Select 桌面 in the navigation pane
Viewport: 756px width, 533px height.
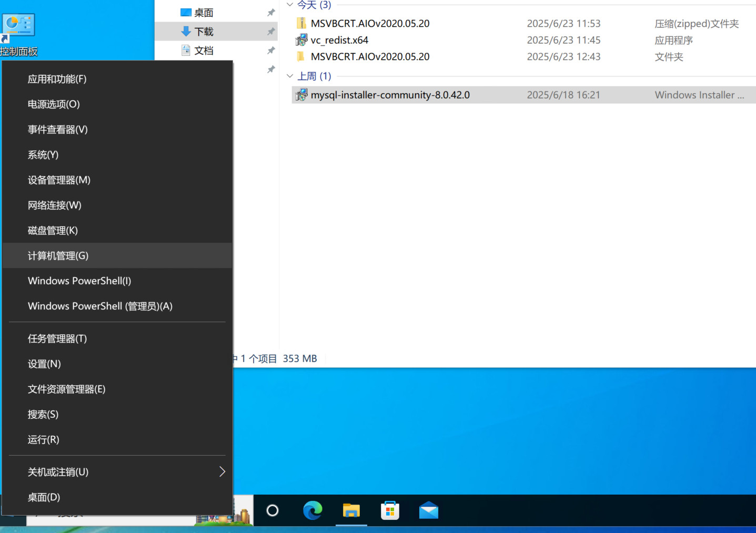(x=203, y=13)
